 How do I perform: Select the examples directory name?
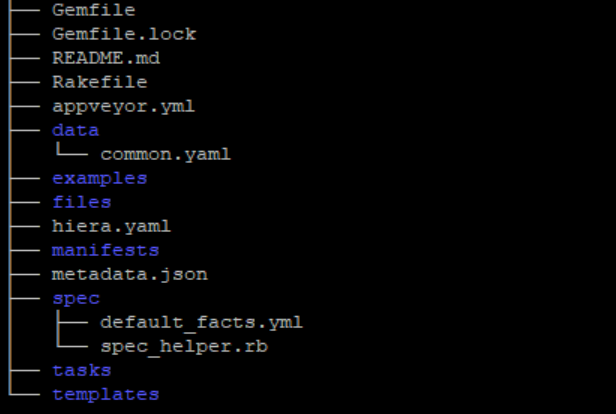click(x=100, y=179)
